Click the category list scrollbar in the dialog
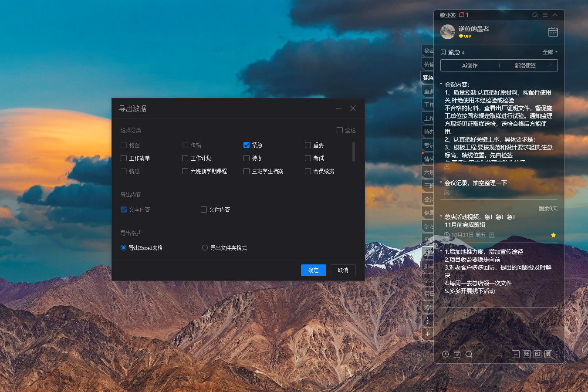The image size is (588, 392). point(353,152)
